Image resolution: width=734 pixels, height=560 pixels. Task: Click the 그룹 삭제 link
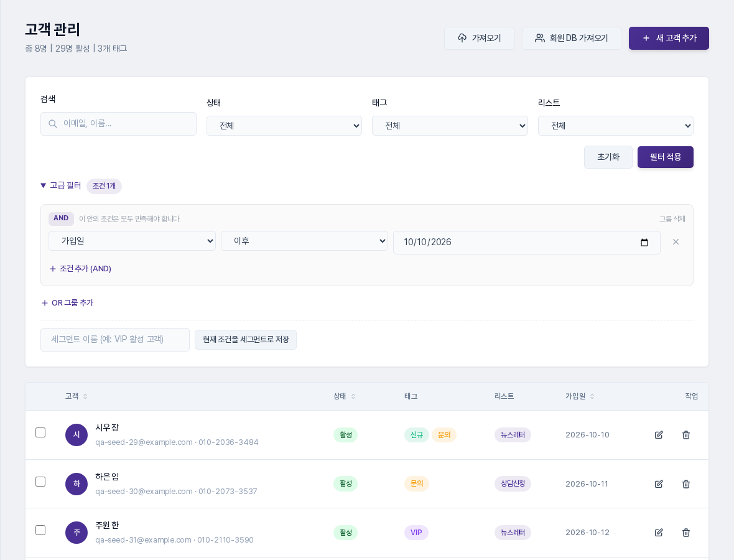(x=672, y=218)
